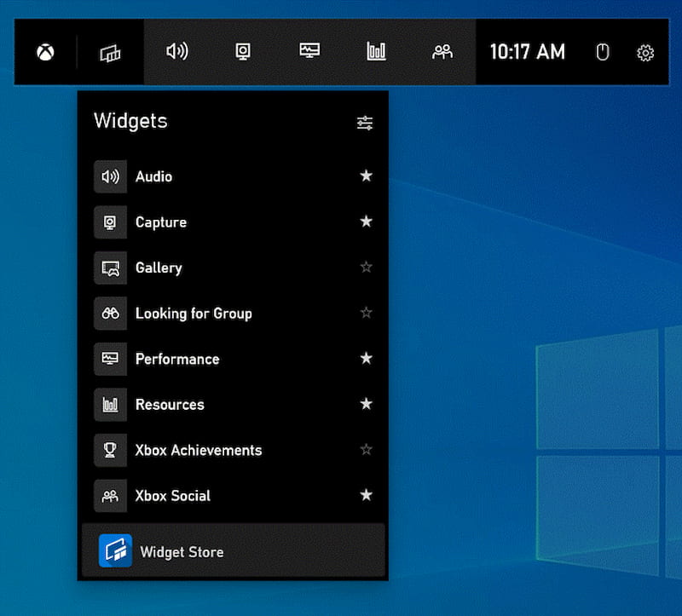Open Xbox Social people icon in top bar
Screen dimensions: 682x616
(x=442, y=52)
